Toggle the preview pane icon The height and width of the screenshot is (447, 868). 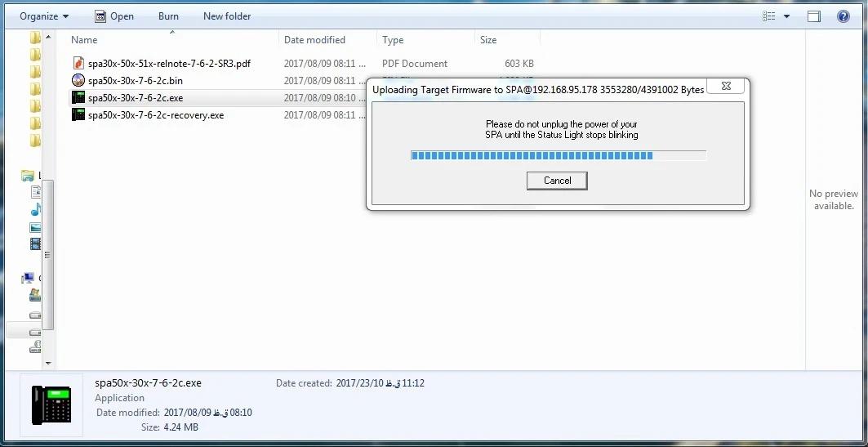[x=814, y=16]
